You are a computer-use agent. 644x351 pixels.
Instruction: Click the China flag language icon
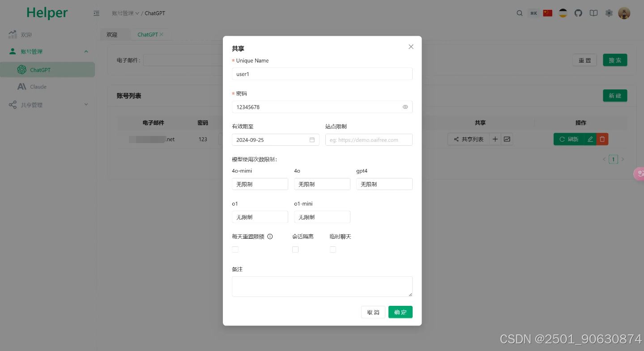point(547,13)
